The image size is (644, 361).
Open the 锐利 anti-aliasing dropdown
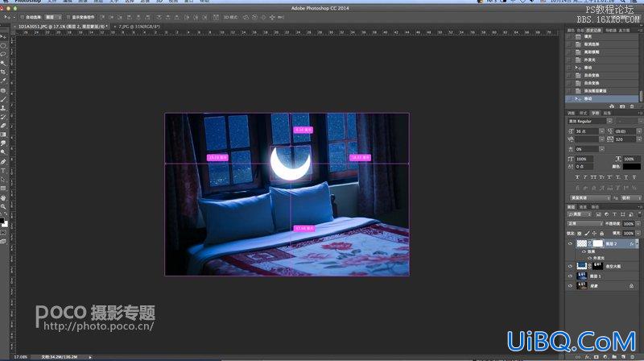[630, 197]
